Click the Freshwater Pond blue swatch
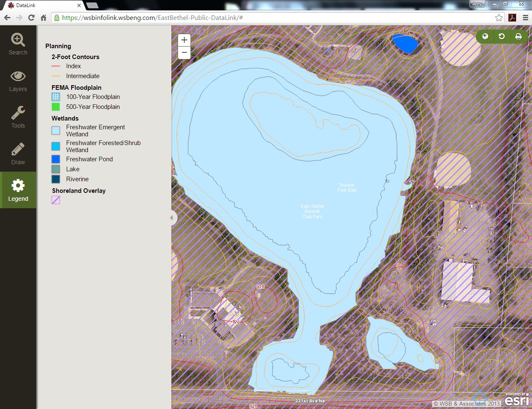The image size is (532, 409). [56, 159]
